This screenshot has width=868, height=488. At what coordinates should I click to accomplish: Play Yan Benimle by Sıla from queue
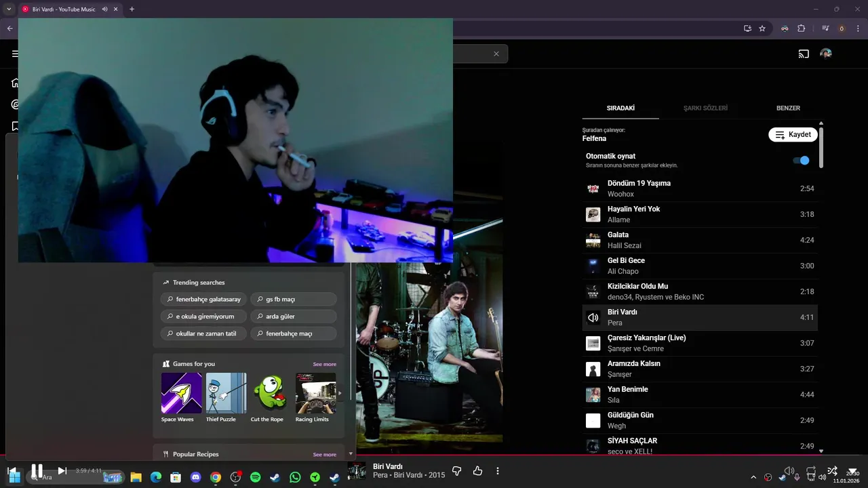point(700,394)
